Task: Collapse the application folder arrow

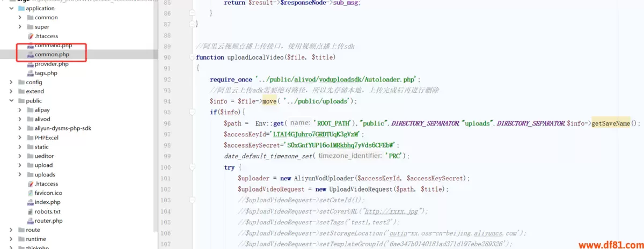Action: tap(12, 8)
